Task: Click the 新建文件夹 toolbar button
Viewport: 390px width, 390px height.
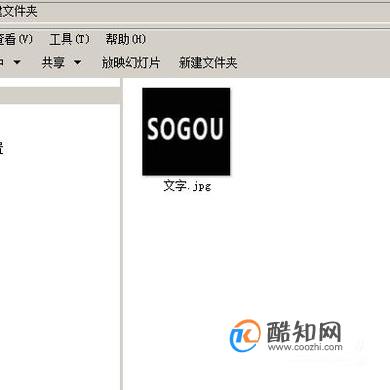Action: (208, 62)
